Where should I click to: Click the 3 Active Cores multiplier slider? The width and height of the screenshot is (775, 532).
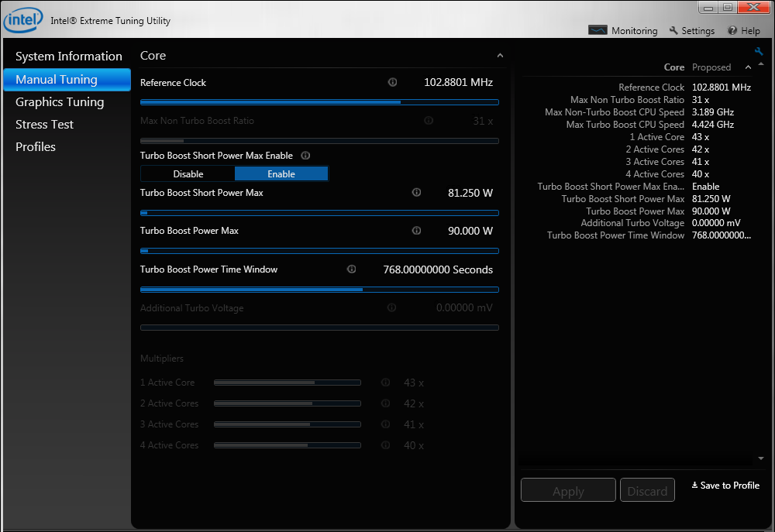click(288, 424)
